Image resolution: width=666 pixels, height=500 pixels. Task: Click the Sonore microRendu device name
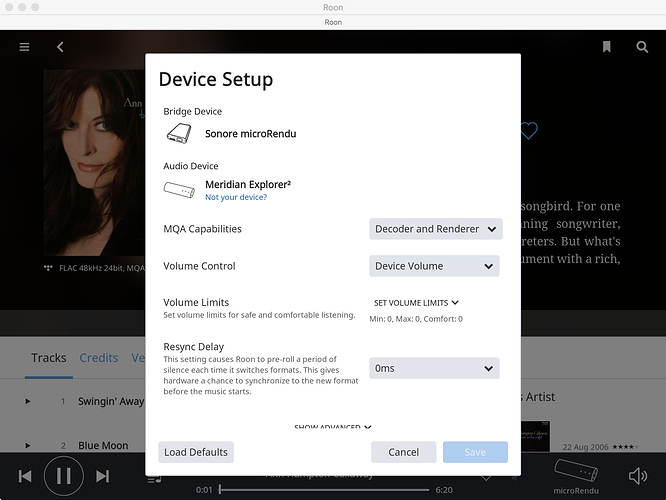click(251, 134)
